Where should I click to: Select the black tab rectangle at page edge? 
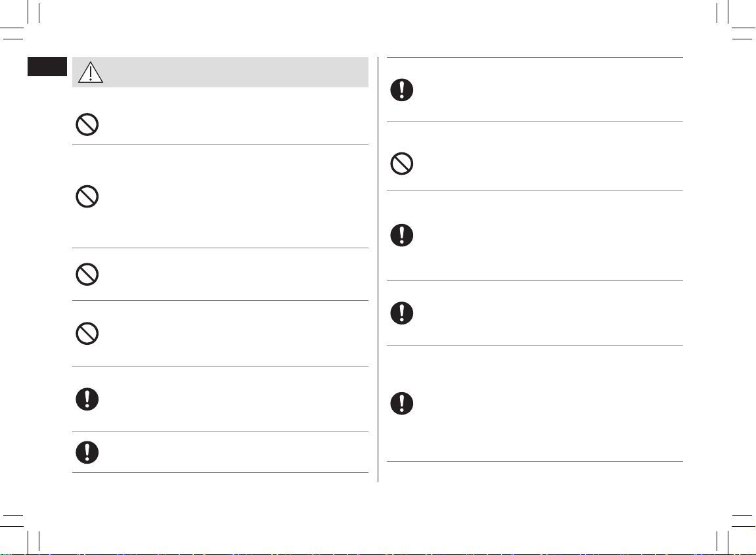click(x=47, y=66)
